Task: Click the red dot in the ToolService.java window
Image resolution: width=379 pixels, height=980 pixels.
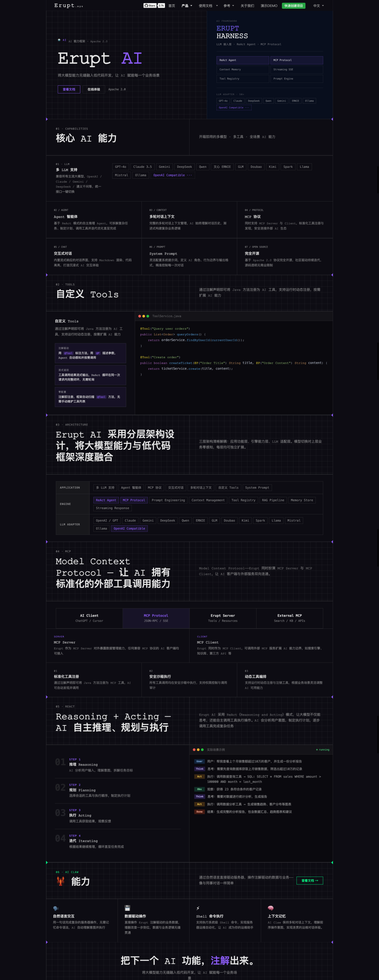Action: click(x=140, y=316)
